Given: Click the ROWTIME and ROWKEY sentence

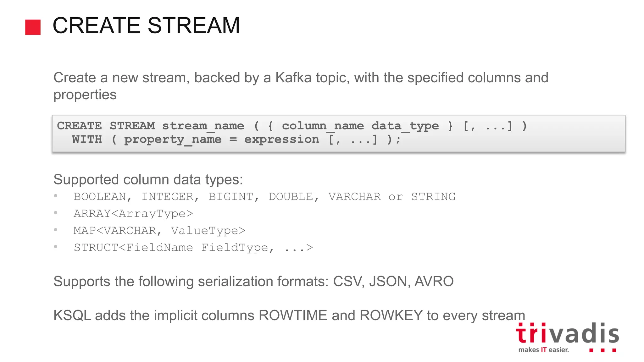Looking at the screenshot, I should 289,315.
